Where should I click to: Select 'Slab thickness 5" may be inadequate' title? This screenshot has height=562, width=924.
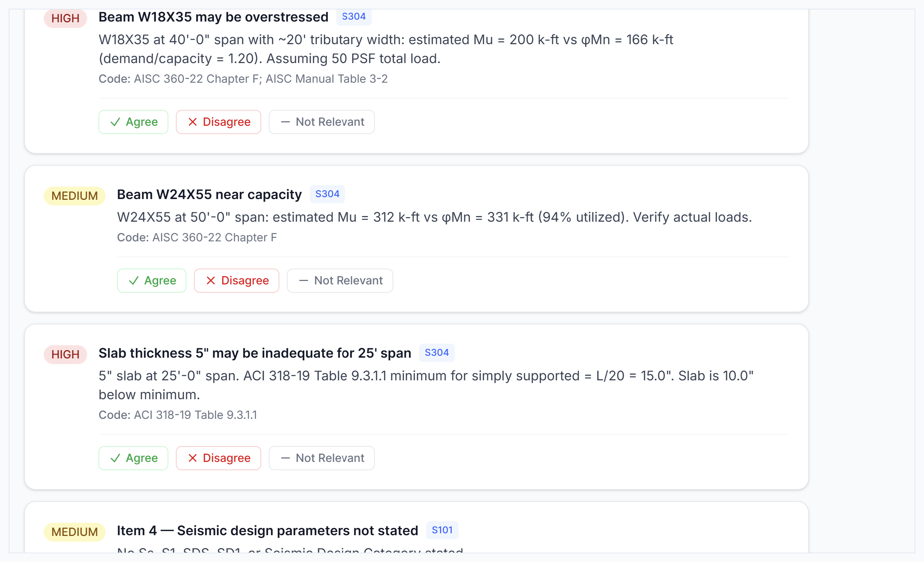click(255, 353)
